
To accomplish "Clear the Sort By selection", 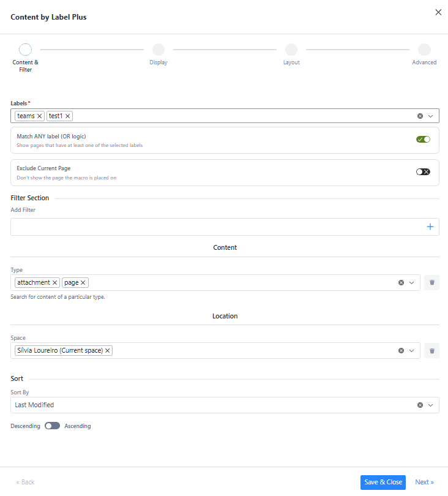I will point(420,405).
